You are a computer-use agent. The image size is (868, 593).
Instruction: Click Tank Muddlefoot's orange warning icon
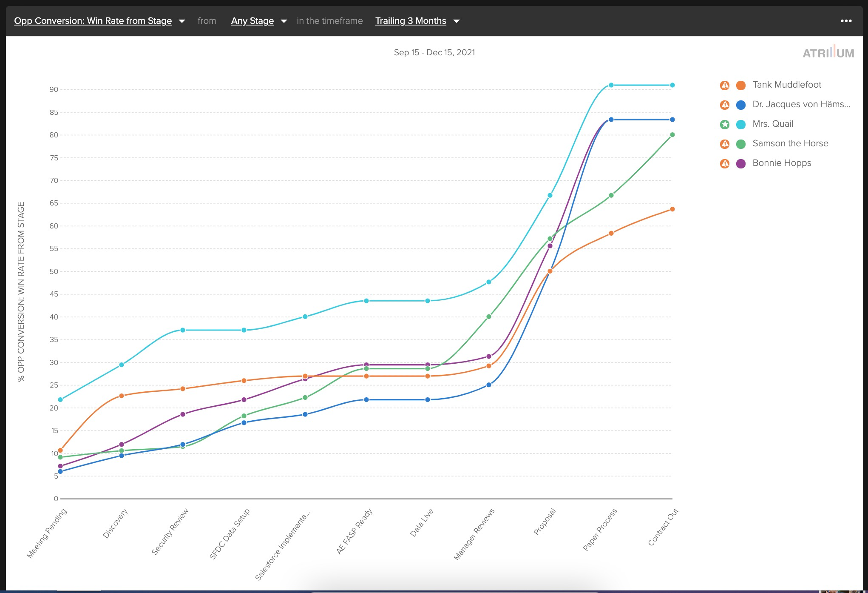725,85
